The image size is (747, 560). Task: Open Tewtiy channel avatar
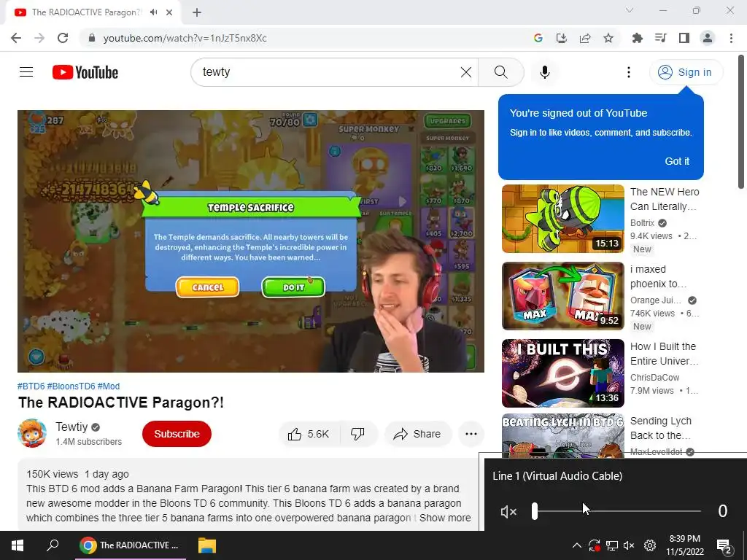[32, 433]
